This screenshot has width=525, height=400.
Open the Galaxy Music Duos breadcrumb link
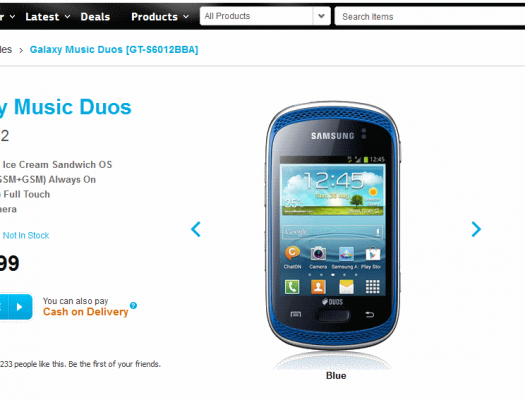tap(114, 50)
